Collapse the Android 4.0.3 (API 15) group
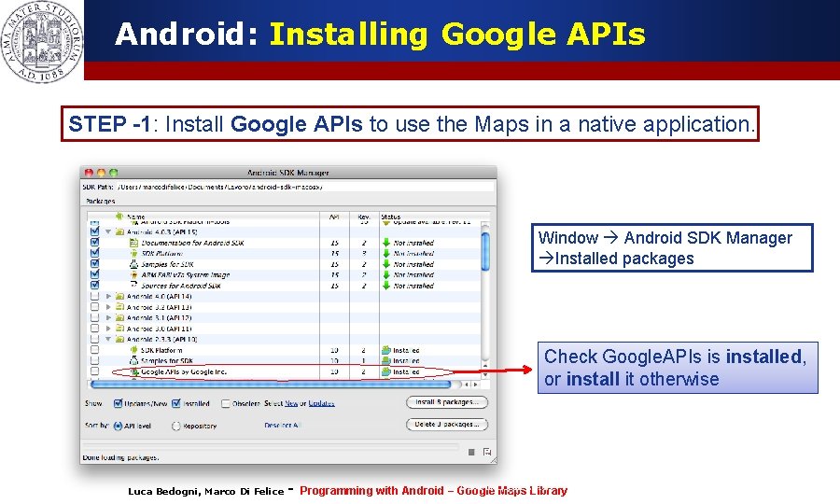This screenshot has height=504, width=840. coord(108,231)
